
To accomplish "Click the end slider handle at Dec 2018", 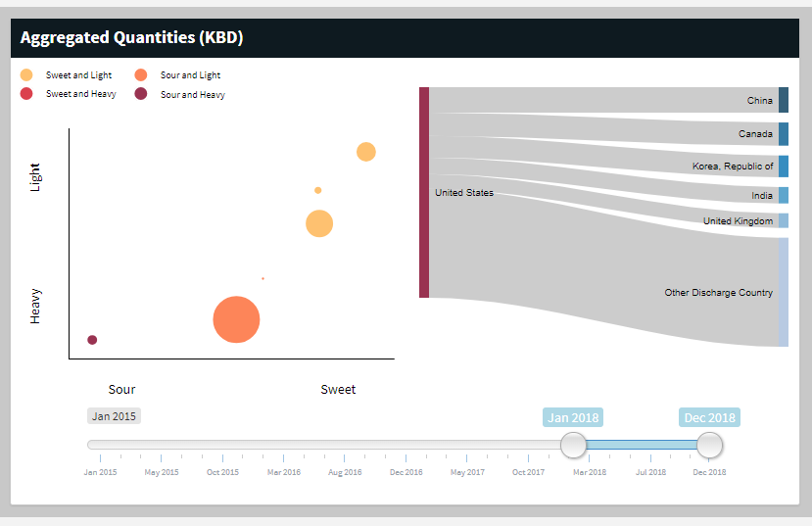I will tap(709, 446).
